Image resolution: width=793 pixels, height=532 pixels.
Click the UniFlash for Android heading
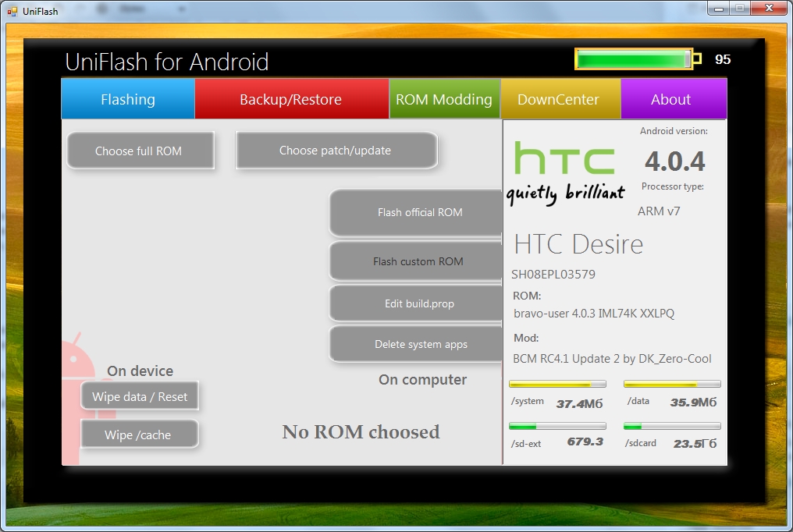coord(166,62)
